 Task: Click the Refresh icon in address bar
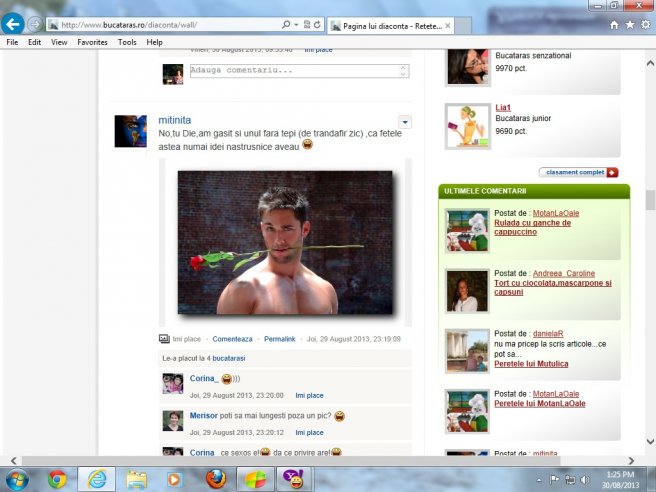click(x=316, y=23)
